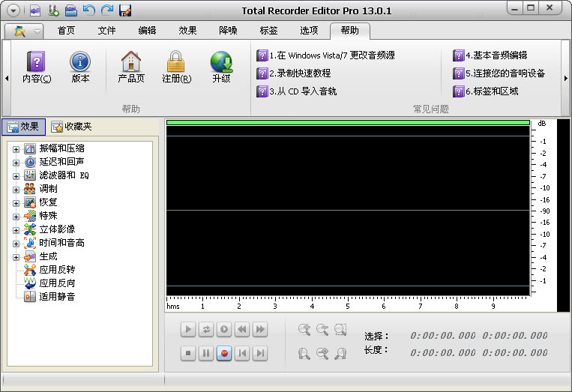Click the 版本 version info icon
Image resolution: width=572 pixels, height=392 pixels.
pyautogui.click(x=80, y=67)
